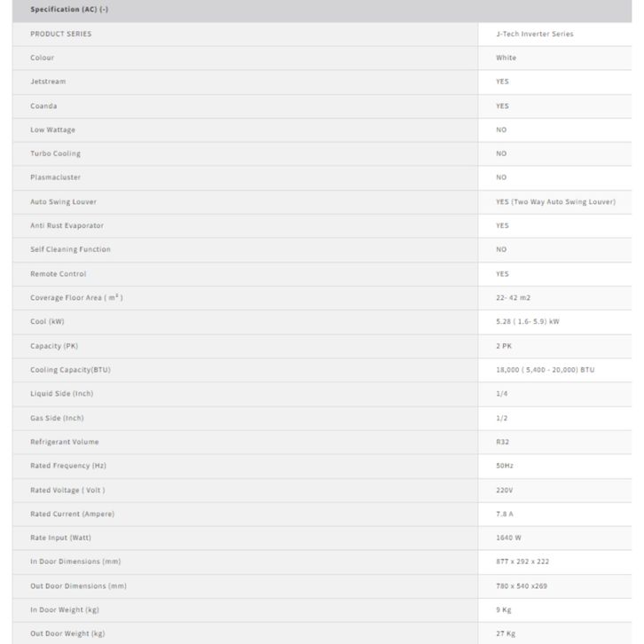Select the 877 x 292 x 222 dimensions value
The image size is (644, 644).
tap(522, 562)
